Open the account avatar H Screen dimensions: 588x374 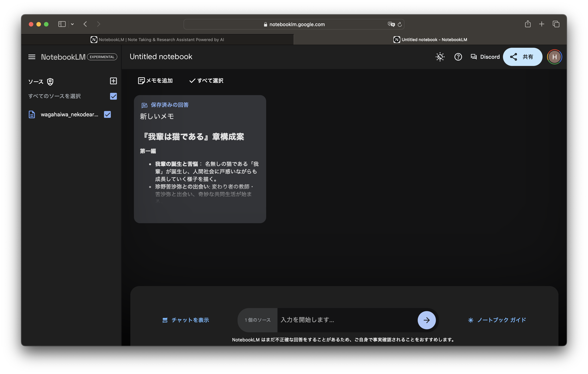[x=554, y=57]
